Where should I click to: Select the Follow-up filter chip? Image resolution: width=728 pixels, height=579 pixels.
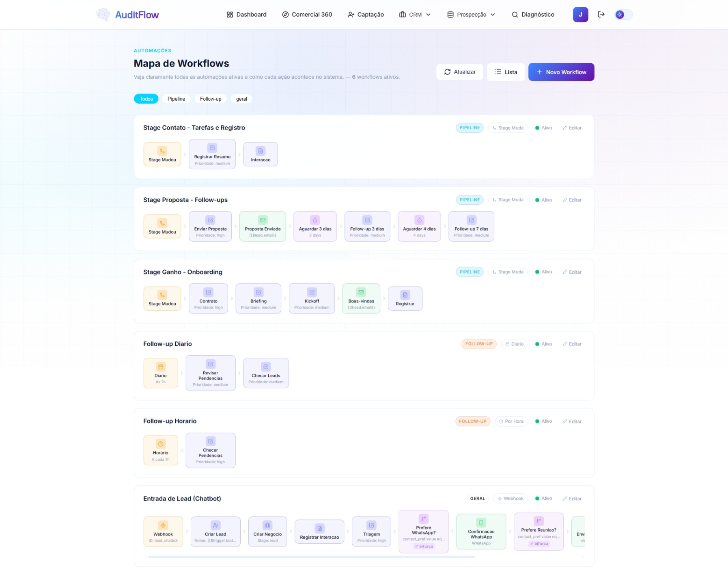click(211, 99)
